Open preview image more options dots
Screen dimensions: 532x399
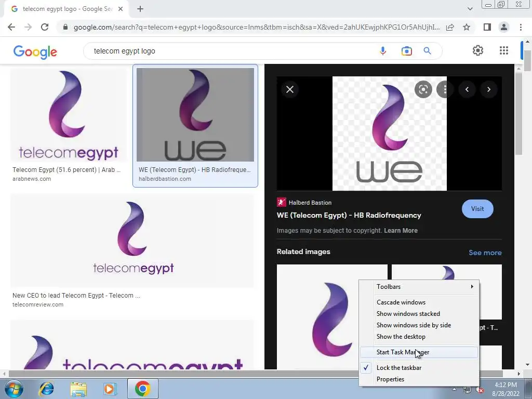pos(445,89)
